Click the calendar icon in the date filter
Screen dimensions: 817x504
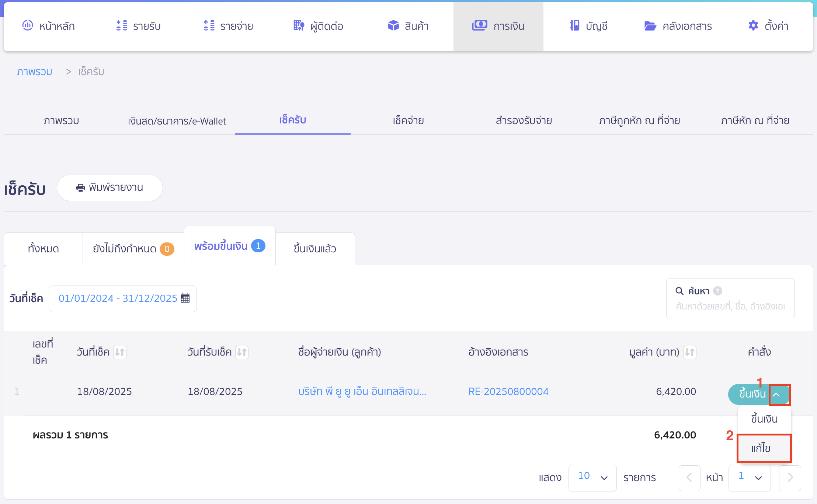point(186,298)
